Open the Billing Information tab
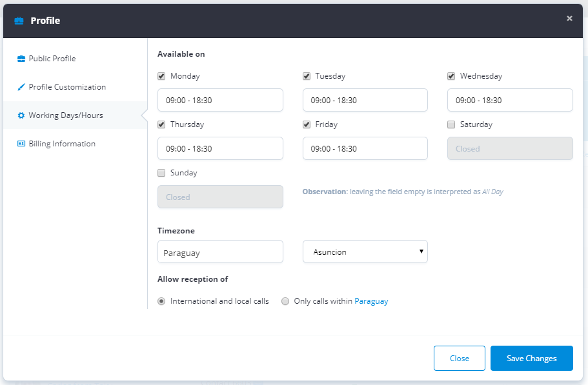 (x=62, y=144)
